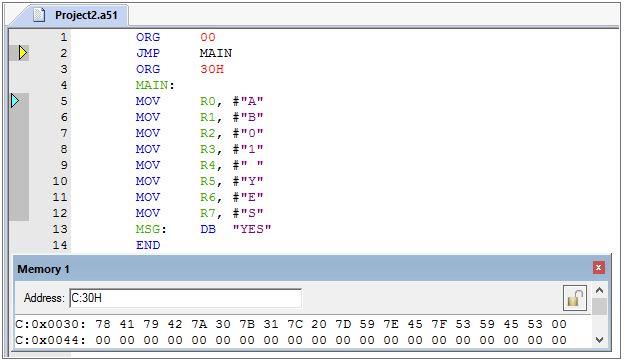Click the Memory window scrollbar up arrow
Screen dimensions: 627x360
coord(599,290)
